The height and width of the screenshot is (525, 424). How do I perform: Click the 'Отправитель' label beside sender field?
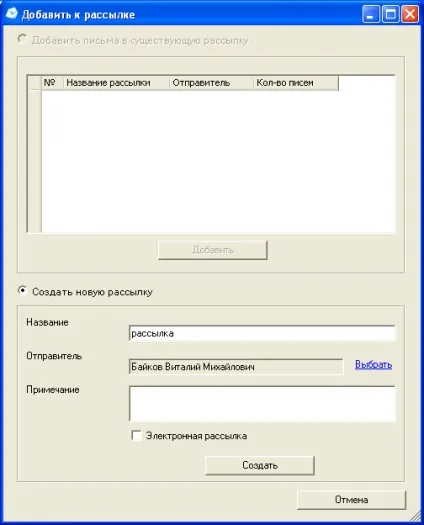[x=54, y=356]
